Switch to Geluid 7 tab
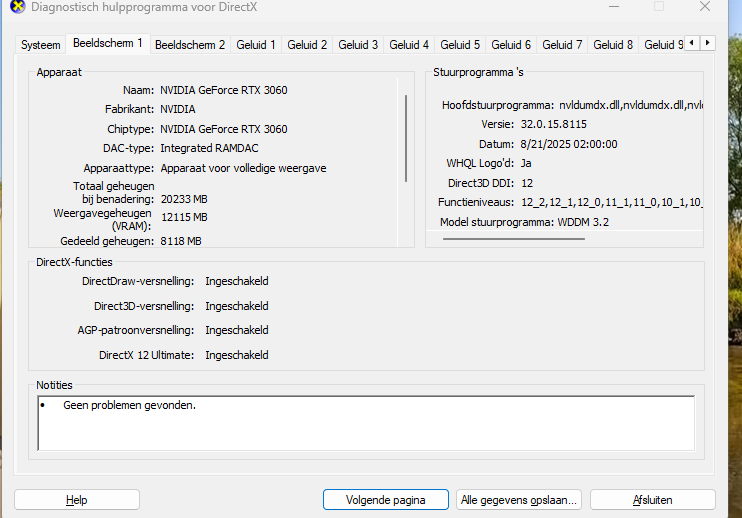Screen dimensions: 742x518 (562, 45)
